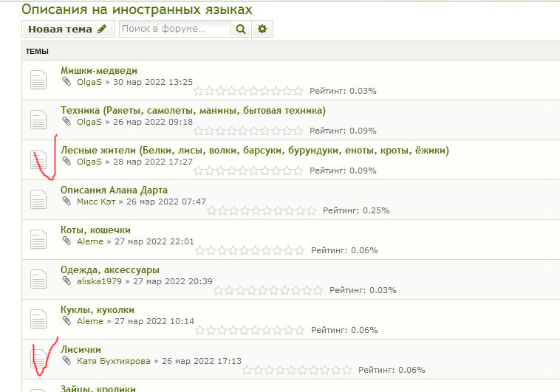Open the Лесные жители topic
The width and height of the screenshot is (560, 392).
click(x=254, y=151)
